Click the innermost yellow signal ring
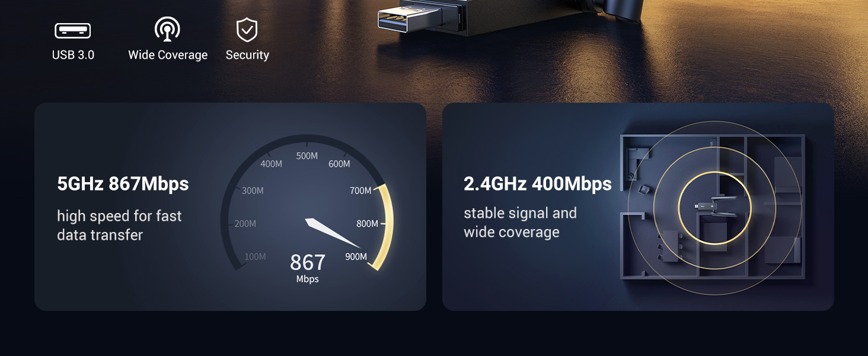This screenshot has width=868, height=356. [714, 208]
